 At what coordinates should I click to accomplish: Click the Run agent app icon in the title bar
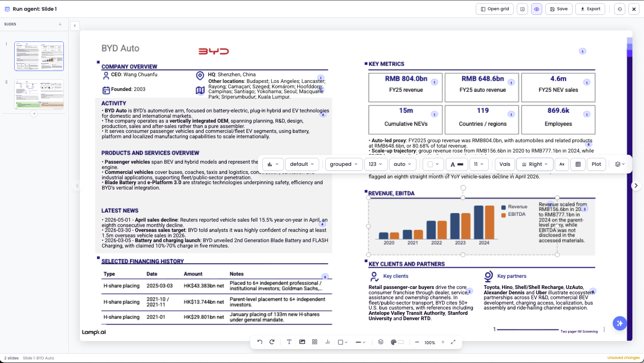coord(7,9)
